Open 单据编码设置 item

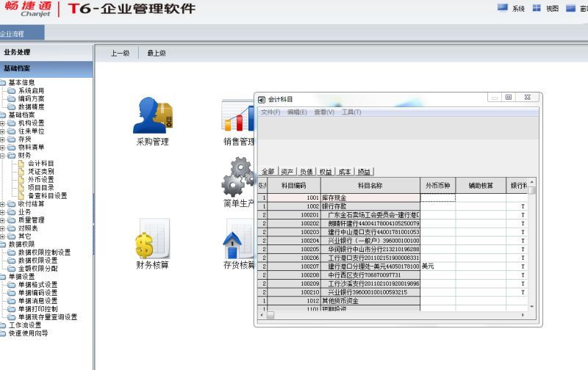[37, 293]
